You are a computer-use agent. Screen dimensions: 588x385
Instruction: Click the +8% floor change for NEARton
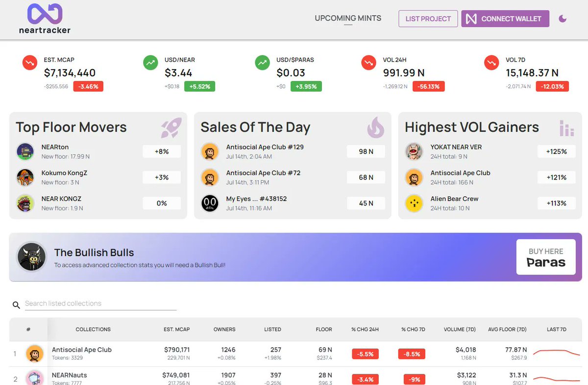point(162,152)
